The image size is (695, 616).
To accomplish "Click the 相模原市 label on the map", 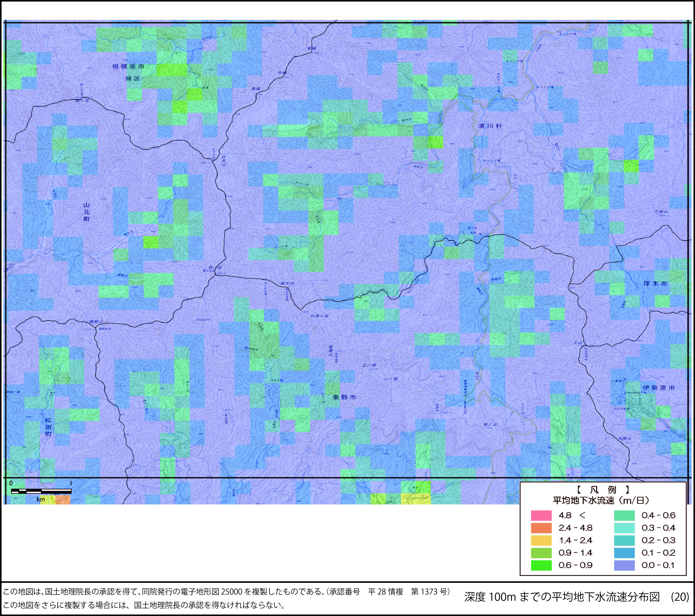I will [x=128, y=67].
